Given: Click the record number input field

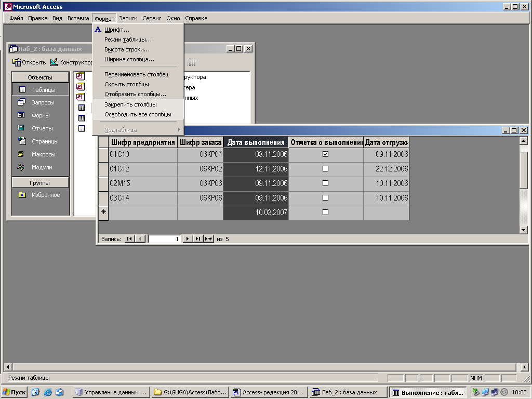Looking at the screenshot, I should click(164, 239).
